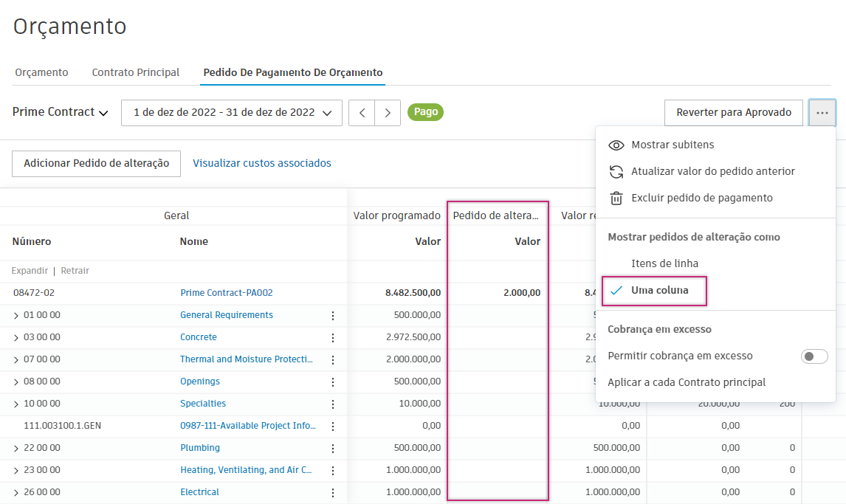Open Openings item link
This screenshot has width=846, height=504.
click(200, 381)
